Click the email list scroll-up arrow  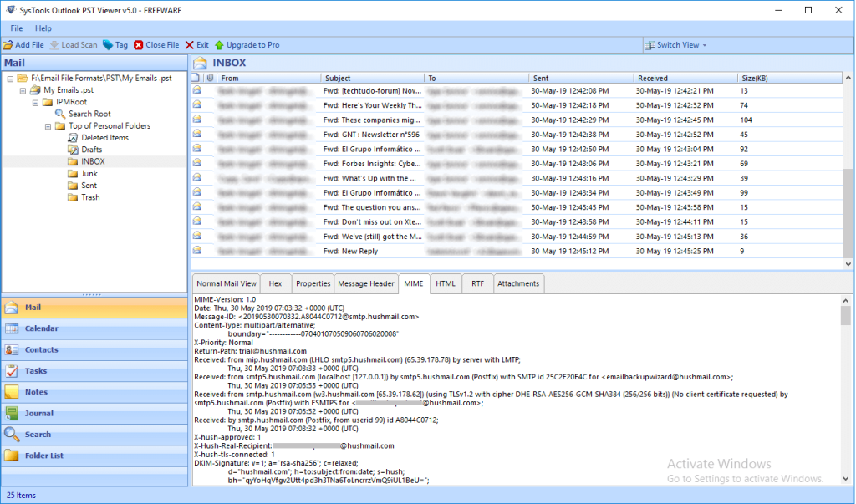(848, 78)
